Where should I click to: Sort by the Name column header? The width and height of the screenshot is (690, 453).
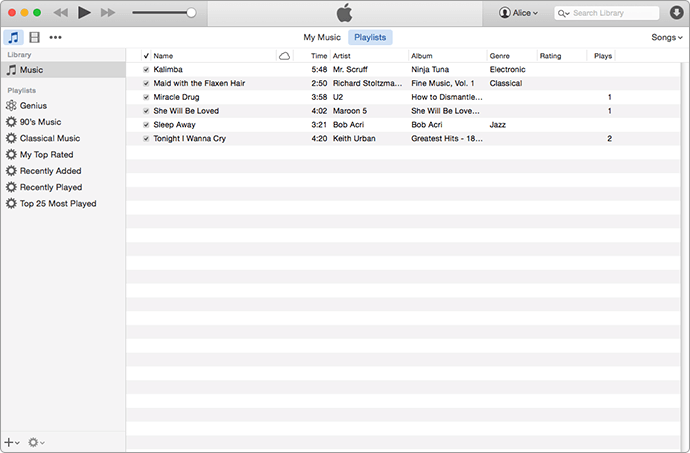click(213, 56)
